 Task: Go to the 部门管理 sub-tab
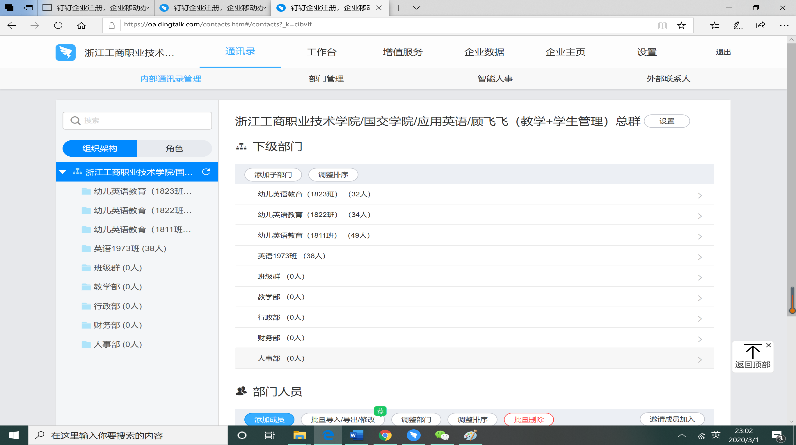pos(327,77)
